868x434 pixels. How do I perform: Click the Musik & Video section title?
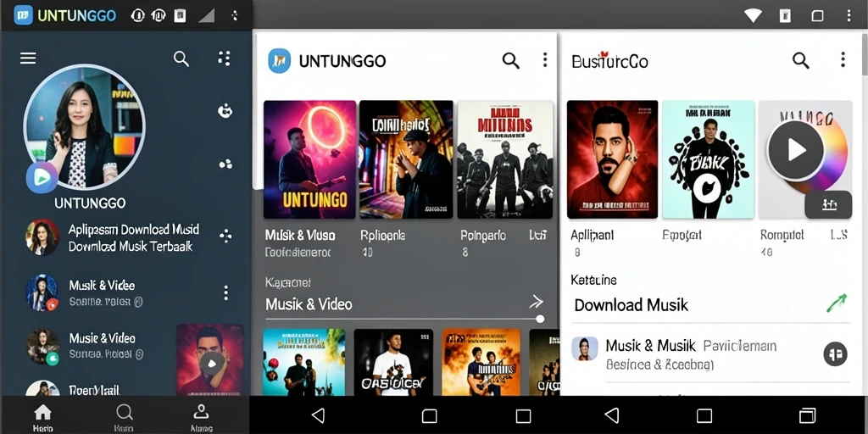pos(309,304)
